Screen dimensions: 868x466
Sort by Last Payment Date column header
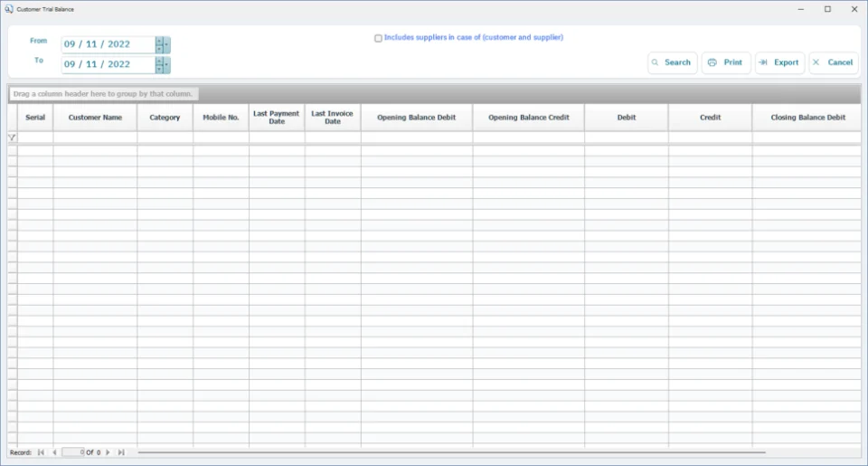[x=277, y=118]
